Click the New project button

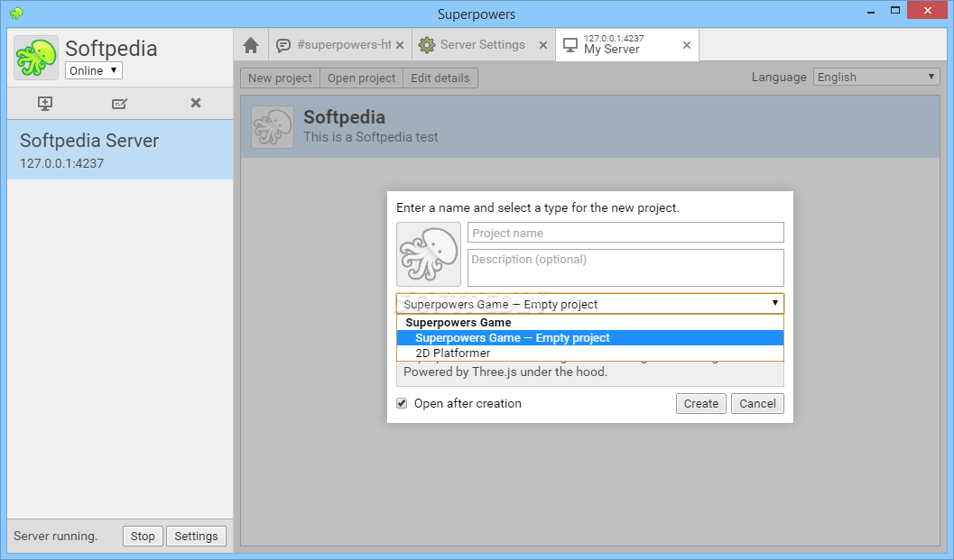(280, 78)
